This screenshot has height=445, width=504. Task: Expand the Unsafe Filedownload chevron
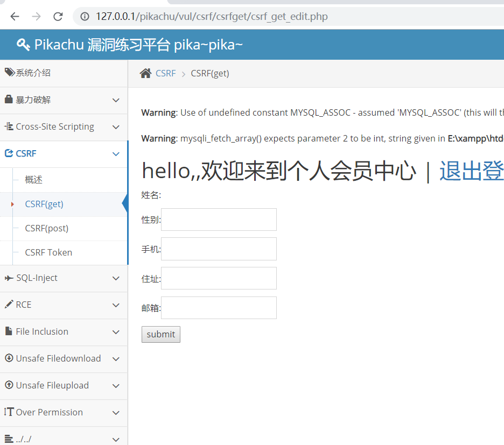(116, 359)
